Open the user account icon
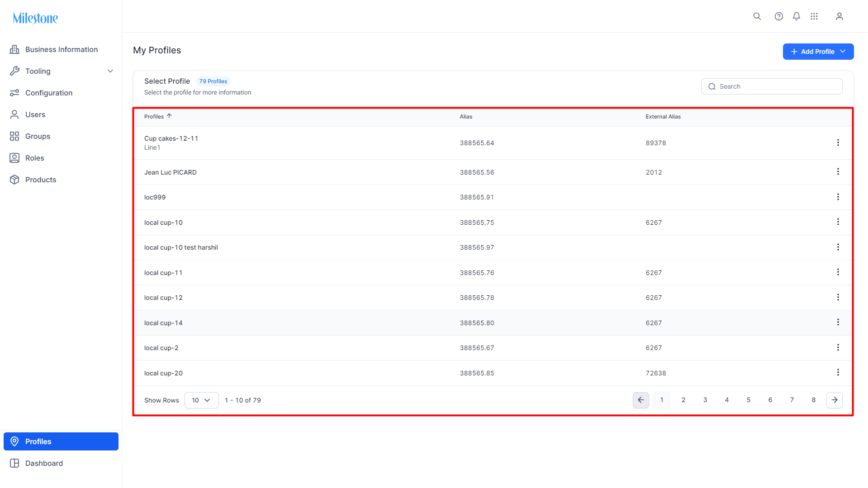Image resolution: width=868 pixels, height=488 pixels. click(x=839, y=16)
